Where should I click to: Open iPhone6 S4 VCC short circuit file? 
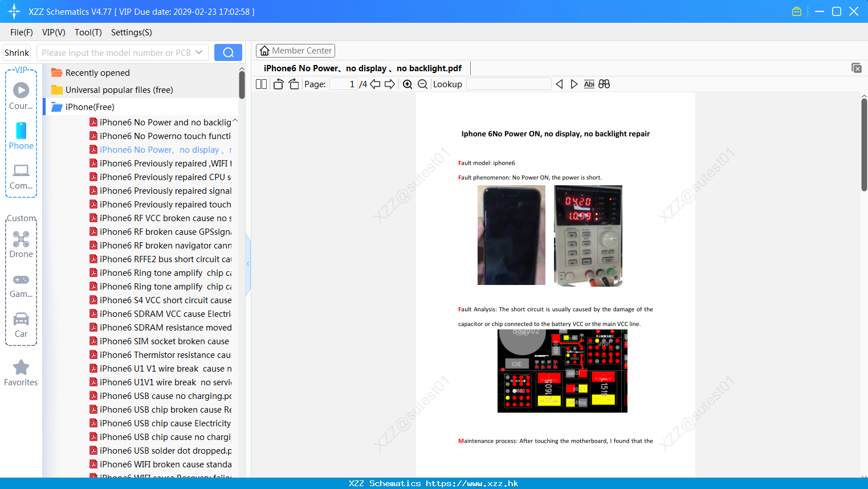[160, 300]
